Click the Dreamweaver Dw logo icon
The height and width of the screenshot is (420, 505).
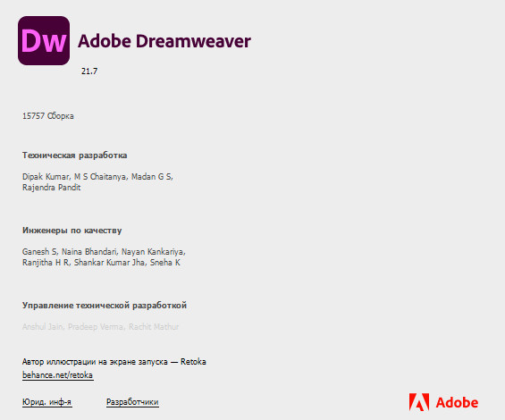coord(44,40)
